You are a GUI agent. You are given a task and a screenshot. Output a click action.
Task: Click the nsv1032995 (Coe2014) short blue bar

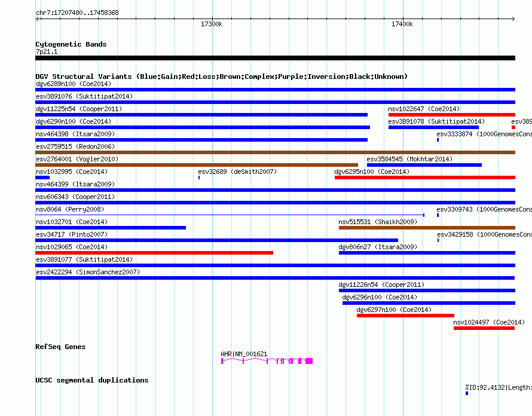(42, 178)
